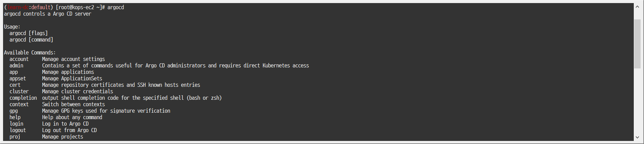Click the 'context' command name
Viewport: 644px width, 144px height.
click(19, 105)
